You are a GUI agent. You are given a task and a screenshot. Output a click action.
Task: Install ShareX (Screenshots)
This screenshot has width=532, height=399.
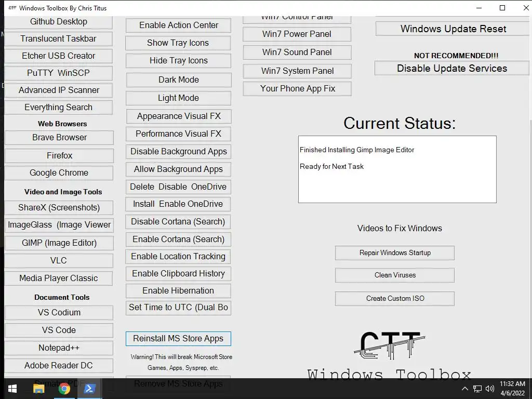(x=59, y=208)
